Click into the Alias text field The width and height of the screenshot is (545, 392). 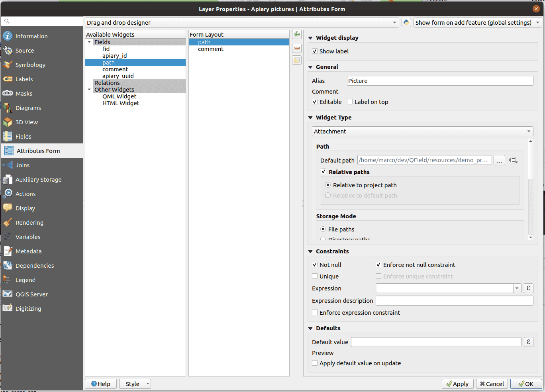pyautogui.click(x=439, y=81)
